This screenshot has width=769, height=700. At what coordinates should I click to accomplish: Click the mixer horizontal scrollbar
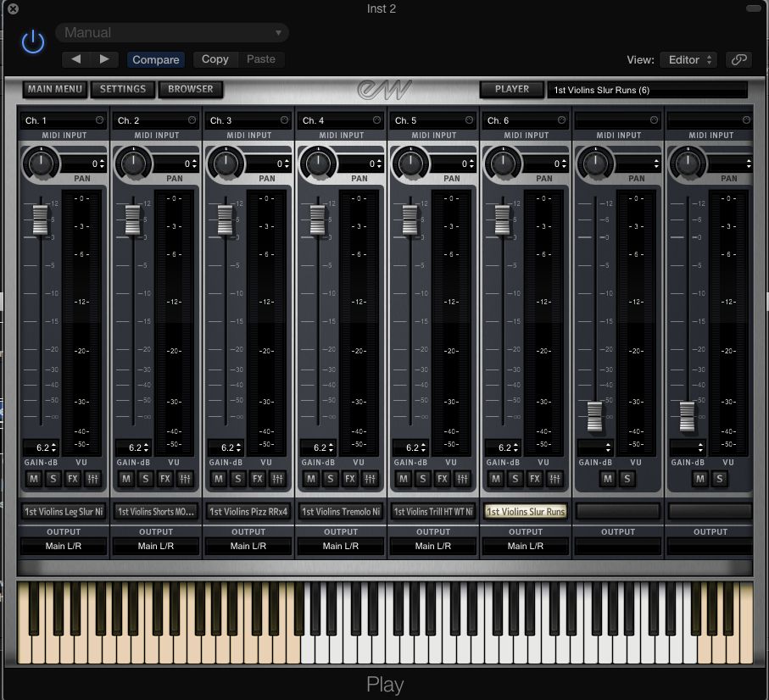pyautogui.click(x=385, y=568)
